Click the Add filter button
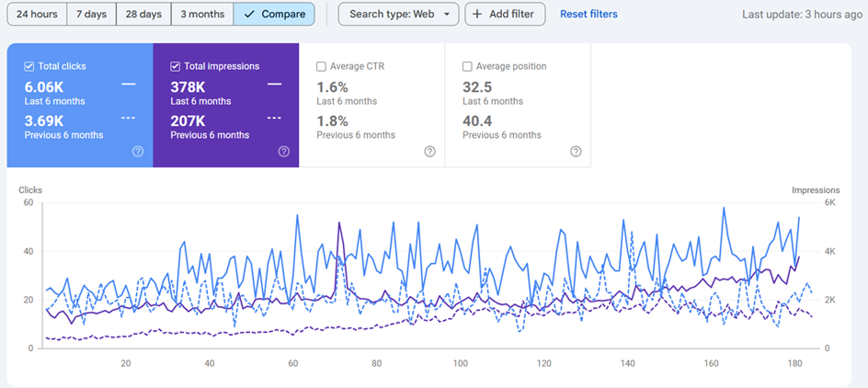868x388 pixels. [505, 14]
